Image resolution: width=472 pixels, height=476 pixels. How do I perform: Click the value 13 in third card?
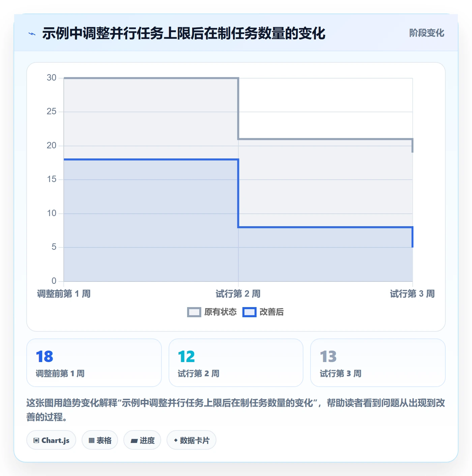328,357
